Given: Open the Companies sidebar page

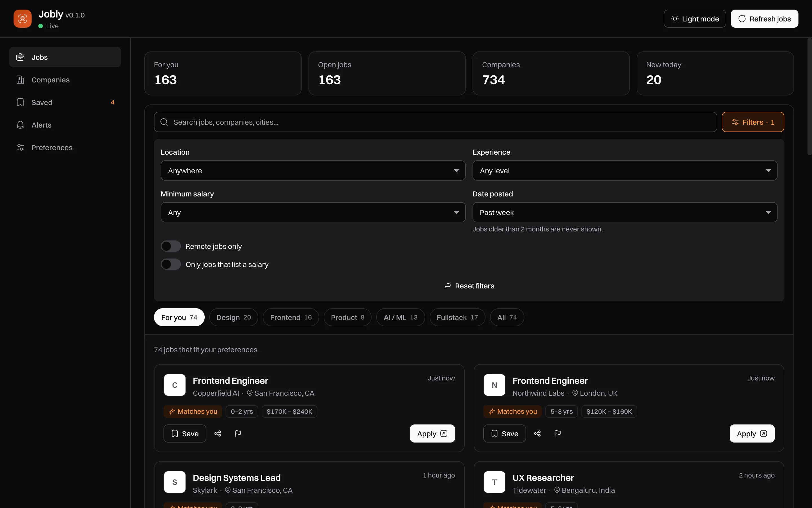Looking at the screenshot, I should (65, 80).
